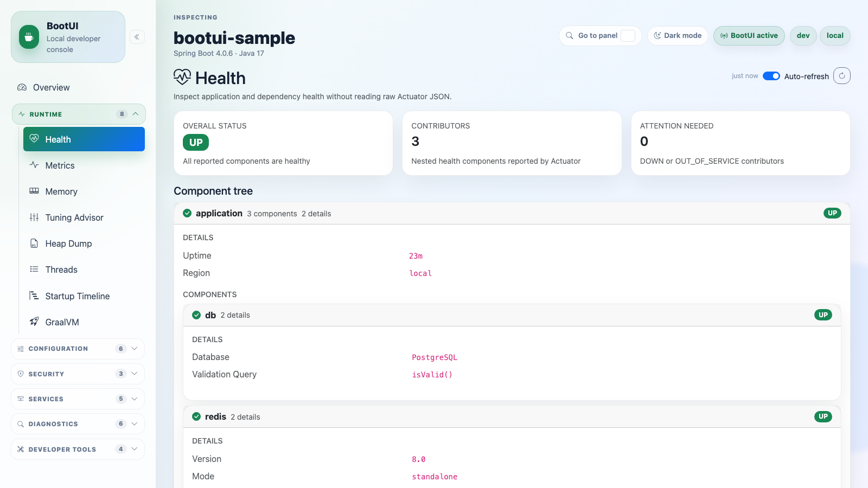Click the BootUI active status badge
The height and width of the screenshot is (488, 868).
pos(749,36)
